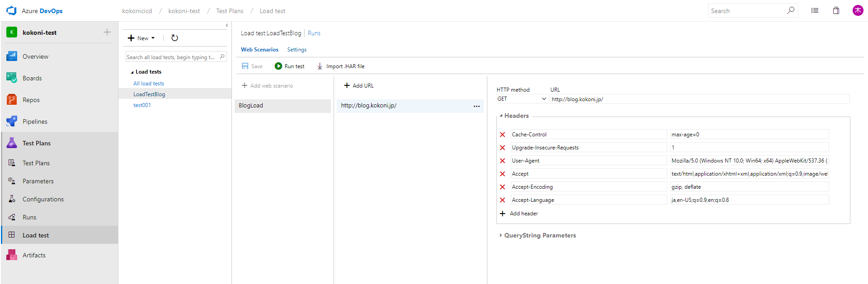This screenshot has height=284, width=868.
Task: Click the gzip, deflate value field
Action: tap(749, 187)
